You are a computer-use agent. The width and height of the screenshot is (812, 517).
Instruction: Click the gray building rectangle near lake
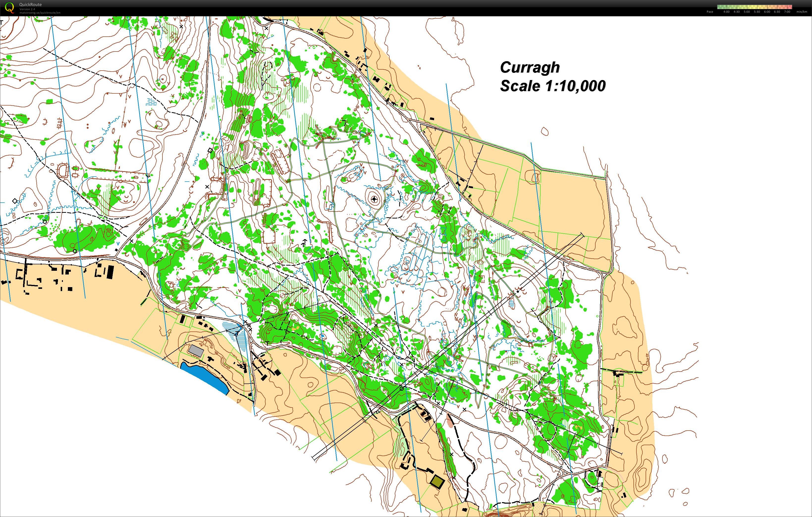pyautogui.click(x=196, y=351)
